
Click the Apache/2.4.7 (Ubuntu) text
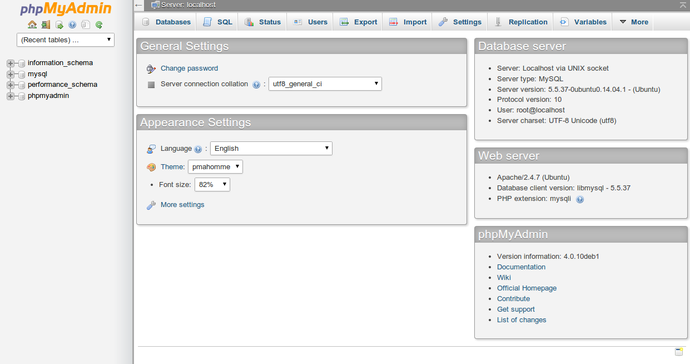click(533, 177)
